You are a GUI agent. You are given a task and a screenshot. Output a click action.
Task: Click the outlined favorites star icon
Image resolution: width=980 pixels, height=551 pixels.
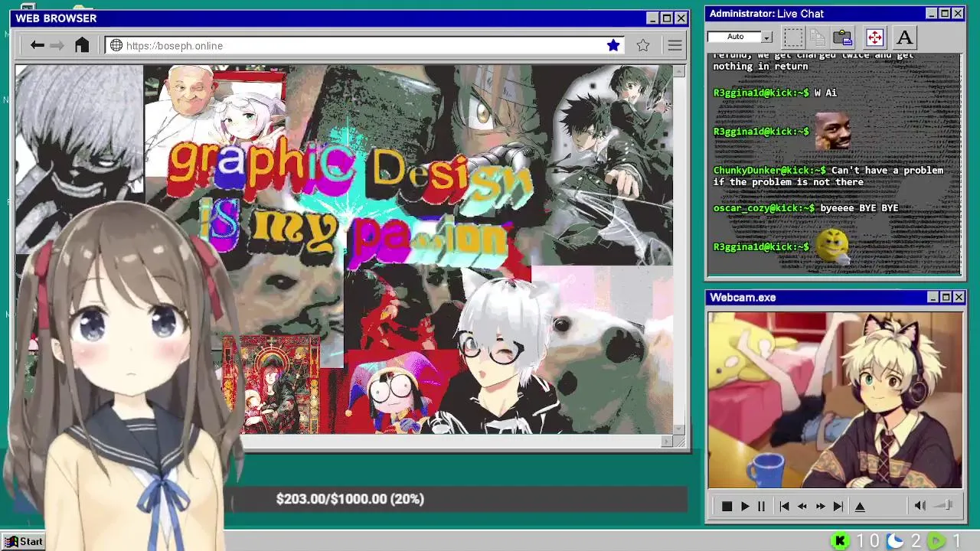pos(643,45)
